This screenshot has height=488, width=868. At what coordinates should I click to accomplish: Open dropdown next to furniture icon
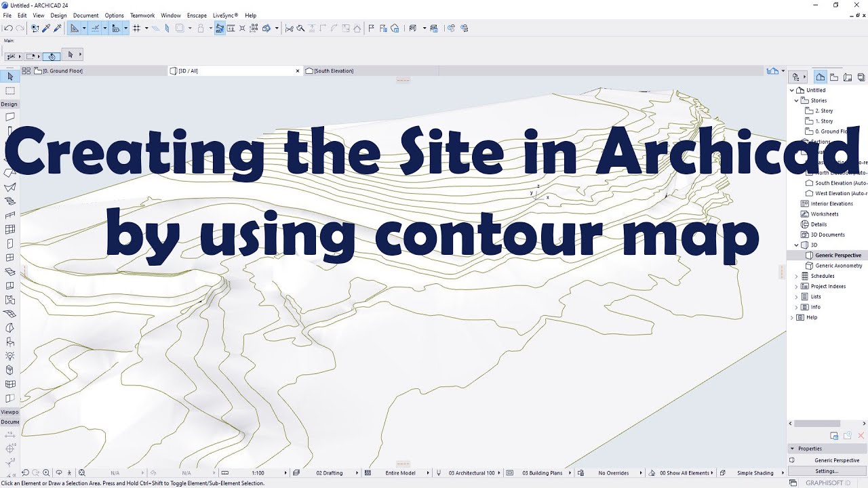click(425, 28)
